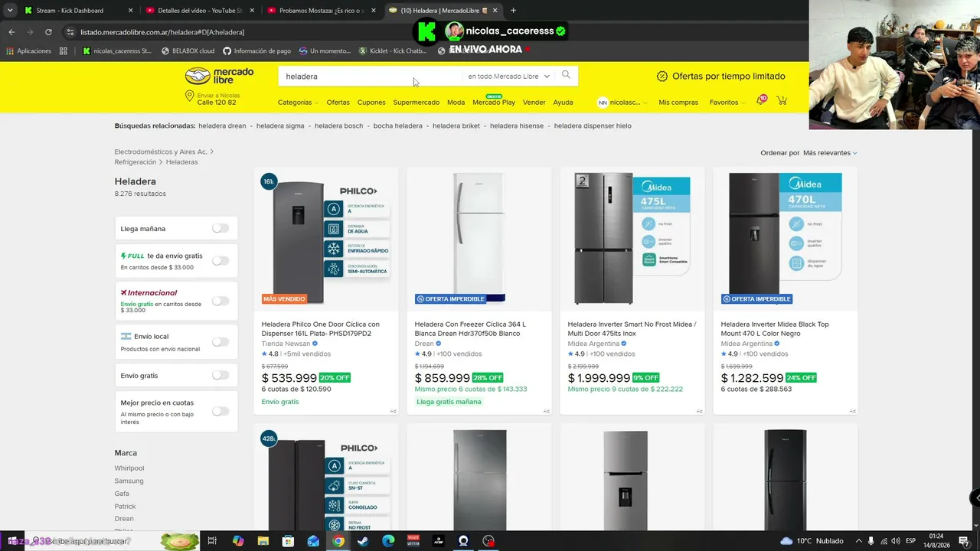980x551 pixels.
Task: Filter by Whirlpool brand
Action: [x=129, y=468]
